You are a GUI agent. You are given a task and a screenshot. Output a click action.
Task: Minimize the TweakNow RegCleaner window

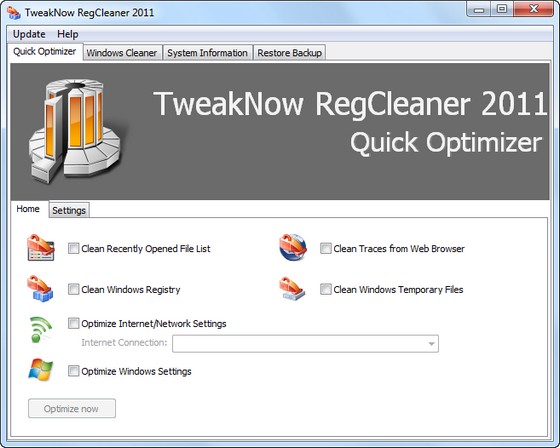[x=479, y=9]
